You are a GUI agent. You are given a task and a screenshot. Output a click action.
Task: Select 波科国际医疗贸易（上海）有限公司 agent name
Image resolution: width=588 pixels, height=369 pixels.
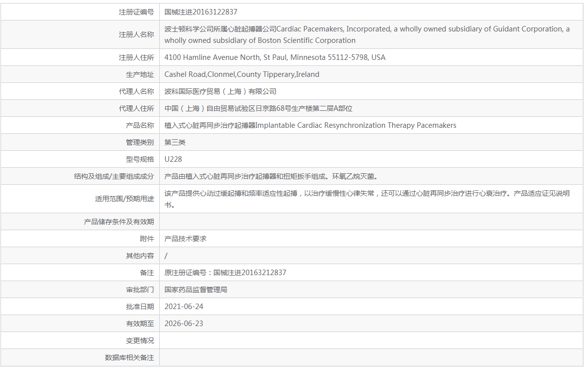pos(221,91)
